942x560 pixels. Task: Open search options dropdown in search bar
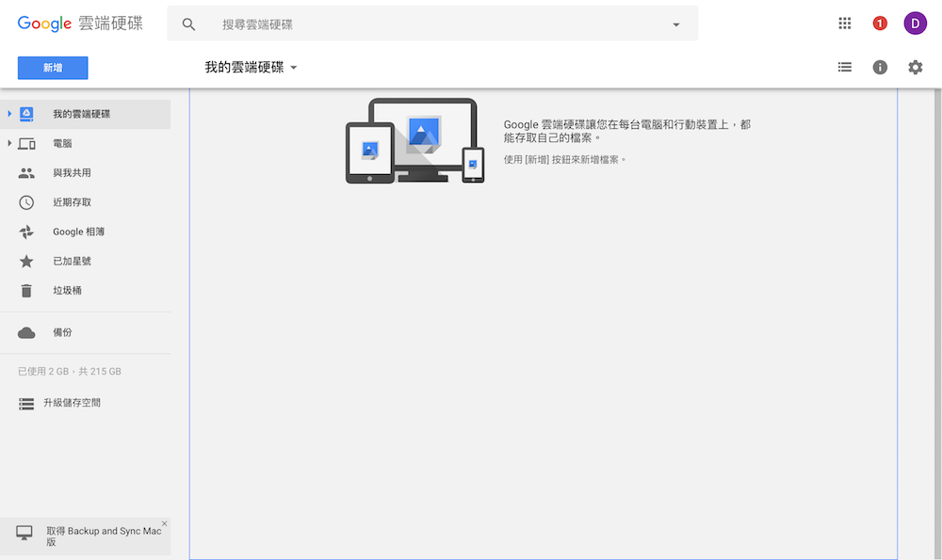tap(676, 23)
